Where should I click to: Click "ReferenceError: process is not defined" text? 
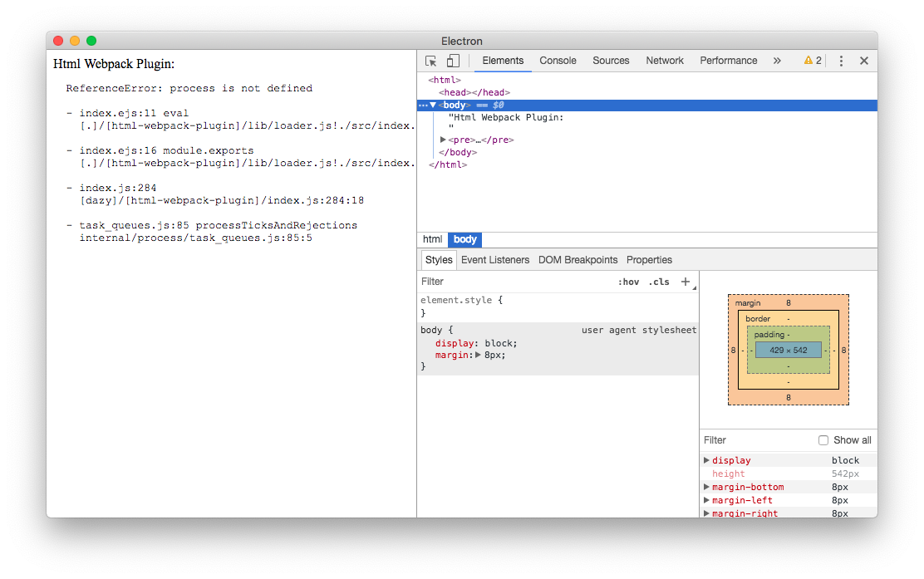[189, 88]
